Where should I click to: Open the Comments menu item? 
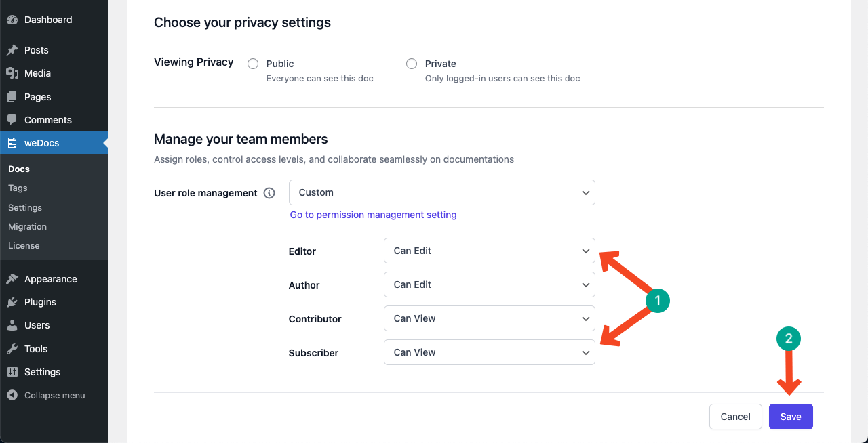tap(54, 120)
